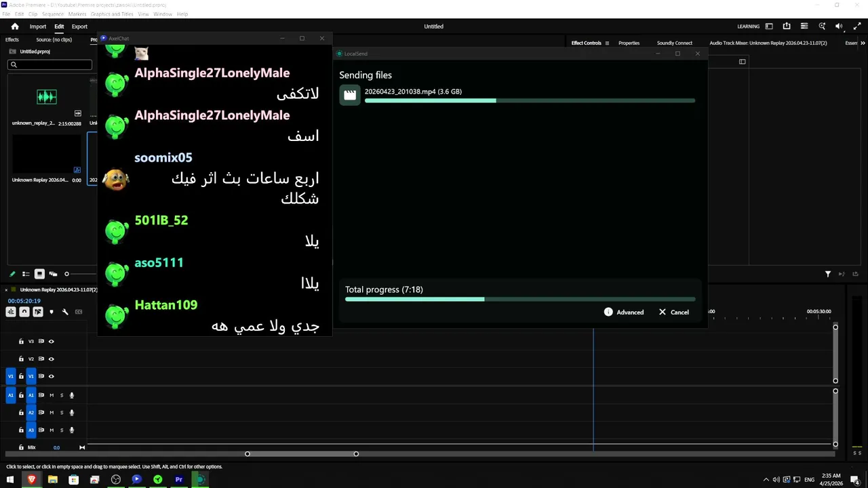Open the Source (no clips) tab
The width and height of the screenshot is (868, 488).
point(54,40)
